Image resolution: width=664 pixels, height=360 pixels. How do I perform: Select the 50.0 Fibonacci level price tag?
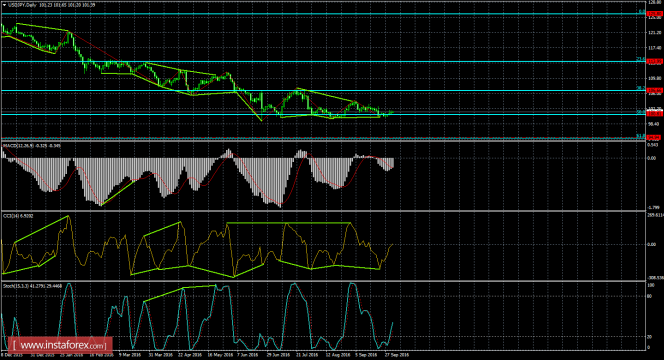pos(655,114)
